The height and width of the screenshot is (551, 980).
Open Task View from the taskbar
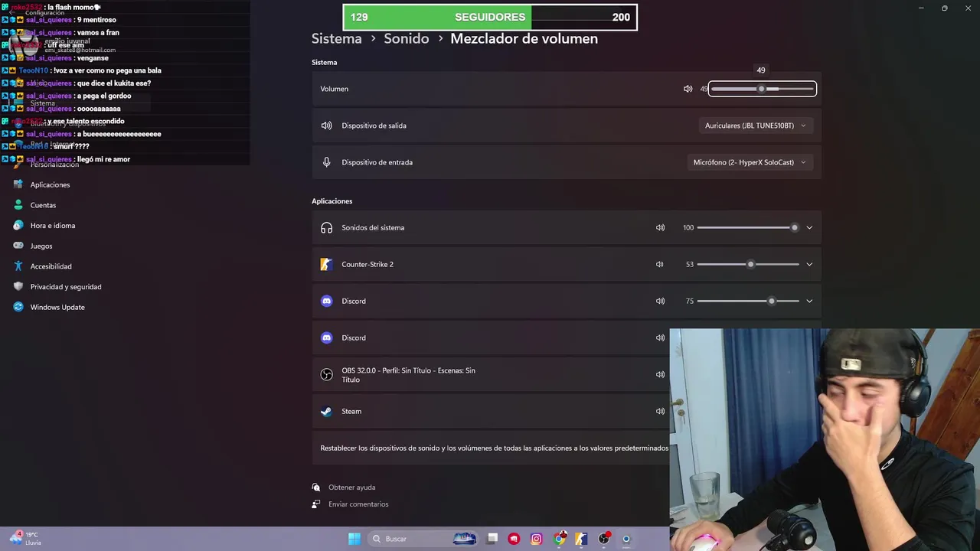(492, 539)
